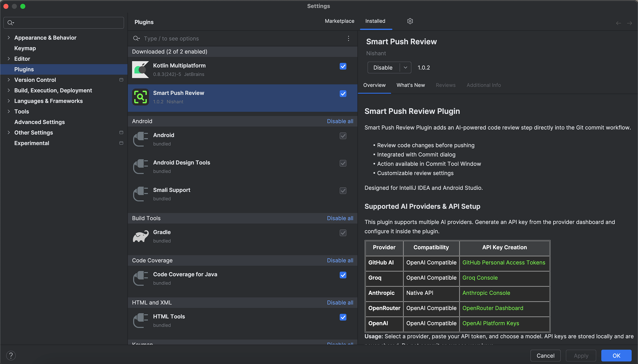Click the Kotlin Multiplatform plugin icon
The width and height of the screenshot is (638, 364).
click(x=140, y=70)
